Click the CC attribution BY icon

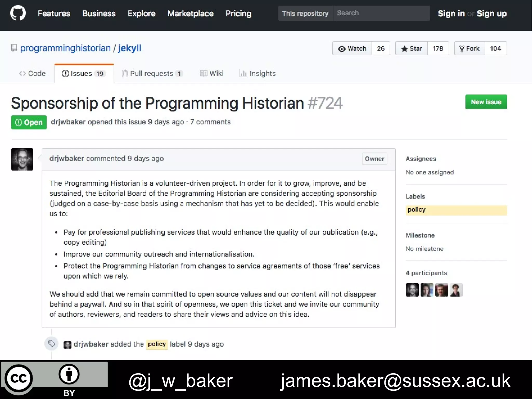coord(69,375)
